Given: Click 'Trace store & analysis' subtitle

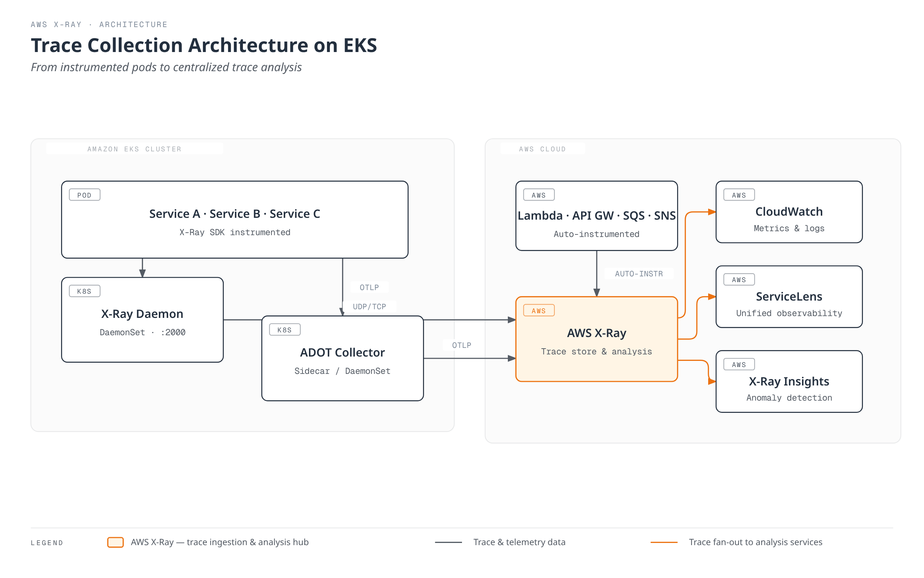Looking at the screenshot, I should [596, 352].
